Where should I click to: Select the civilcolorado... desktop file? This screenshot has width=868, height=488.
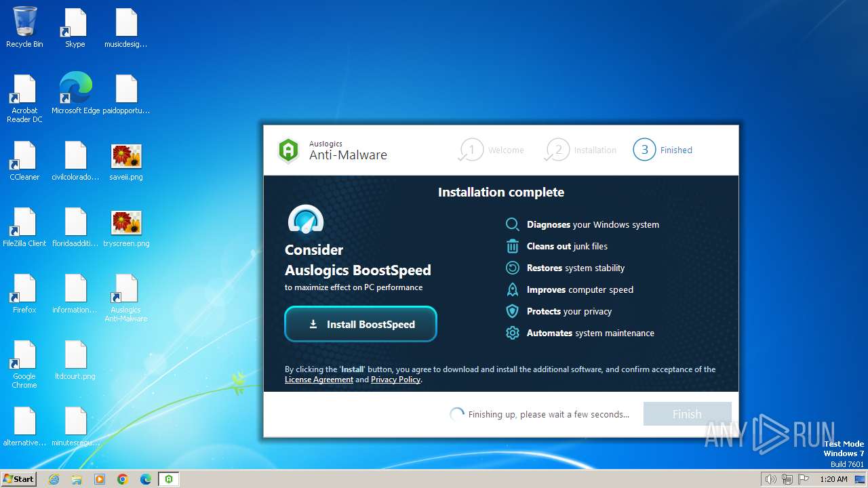pos(75,161)
